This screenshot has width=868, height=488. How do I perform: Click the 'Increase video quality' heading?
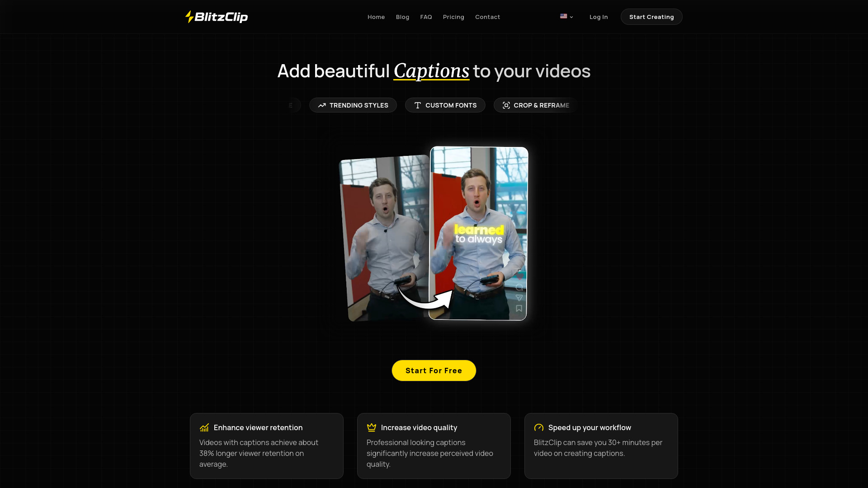coord(419,427)
